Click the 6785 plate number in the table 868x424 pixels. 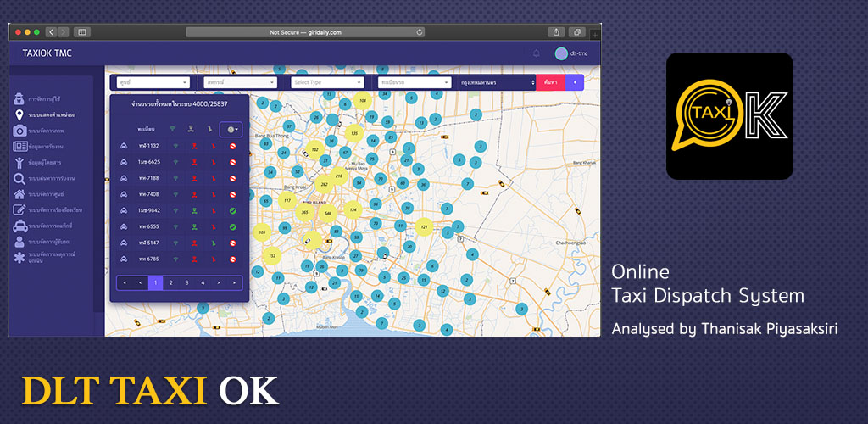149,259
